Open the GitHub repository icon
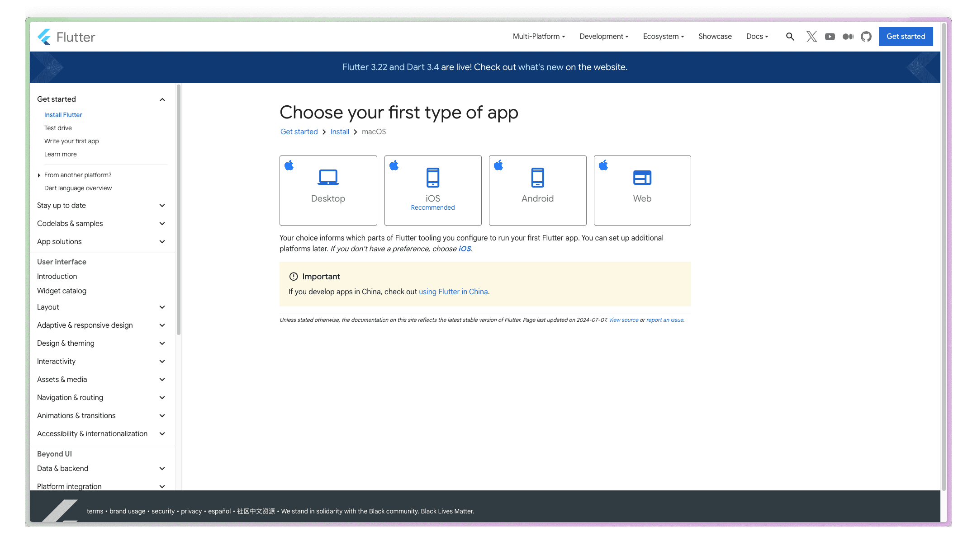 coord(866,37)
